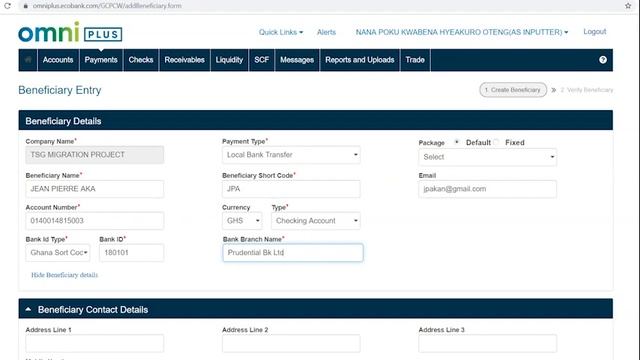
Task: Click the Address Line 2 field
Action: pyautogui.click(x=291, y=343)
